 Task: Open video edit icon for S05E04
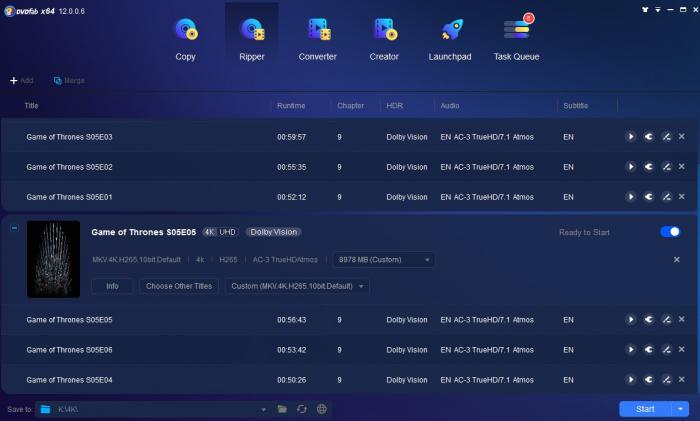click(667, 379)
